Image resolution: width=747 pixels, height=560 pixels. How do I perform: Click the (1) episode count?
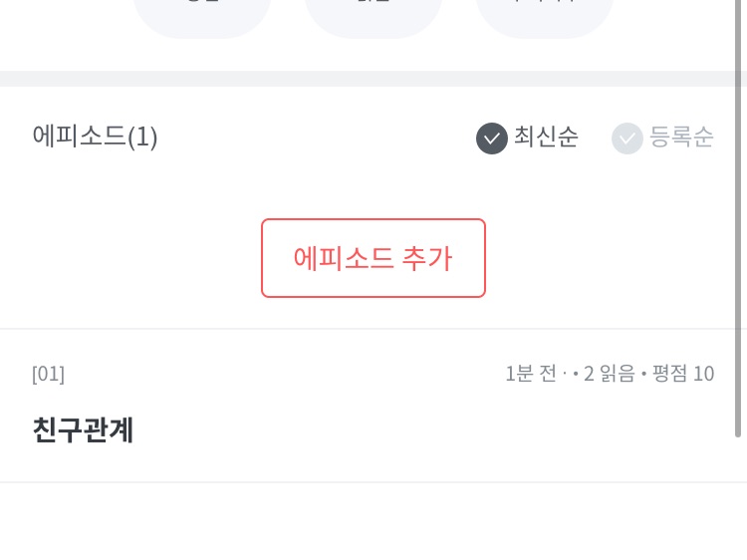coord(142,137)
